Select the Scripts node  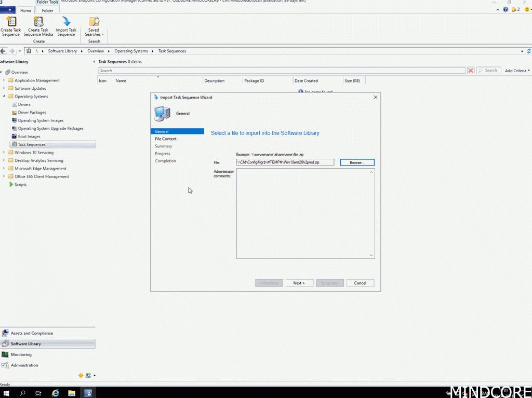tap(20, 185)
